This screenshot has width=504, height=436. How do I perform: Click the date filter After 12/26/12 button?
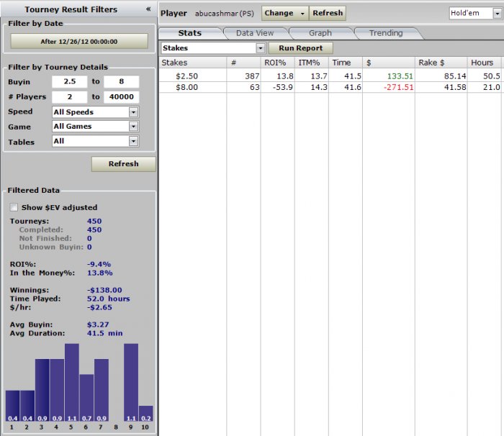(78, 42)
